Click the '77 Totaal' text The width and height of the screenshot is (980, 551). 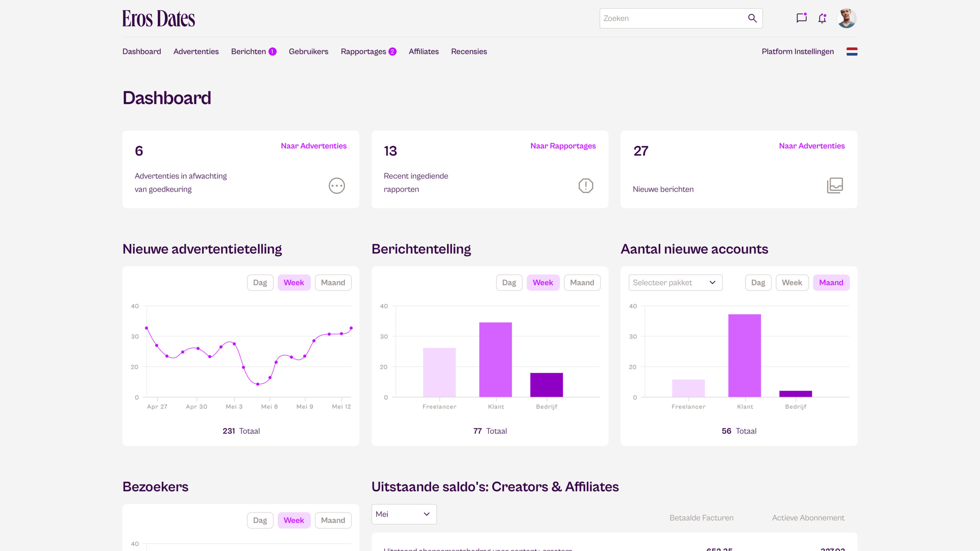(490, 431)
